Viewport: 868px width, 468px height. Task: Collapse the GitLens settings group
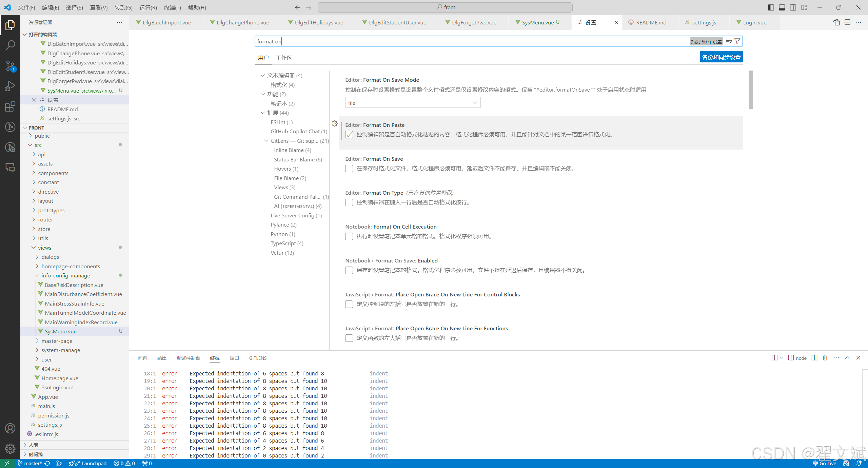tap(266, 141)
